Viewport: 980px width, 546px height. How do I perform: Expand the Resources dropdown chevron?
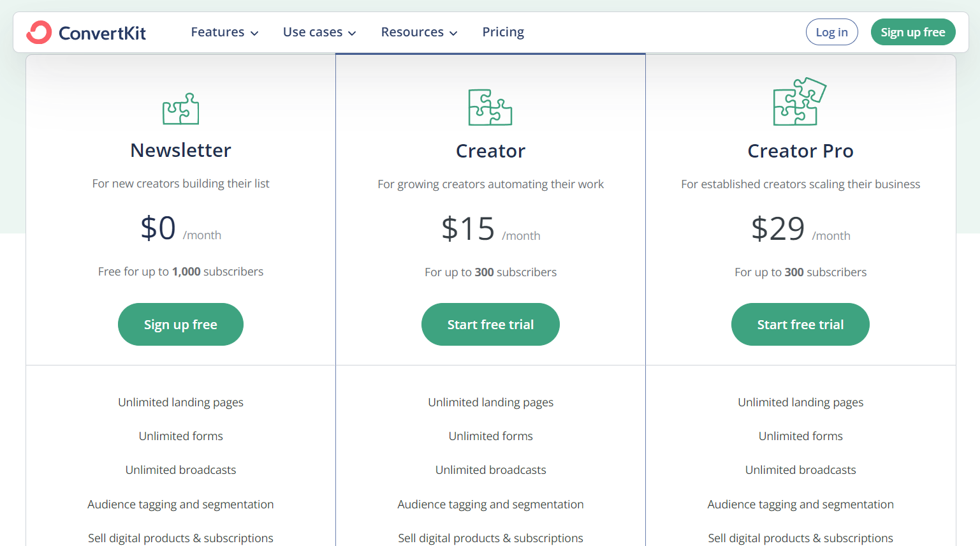[x=453, y=33]
